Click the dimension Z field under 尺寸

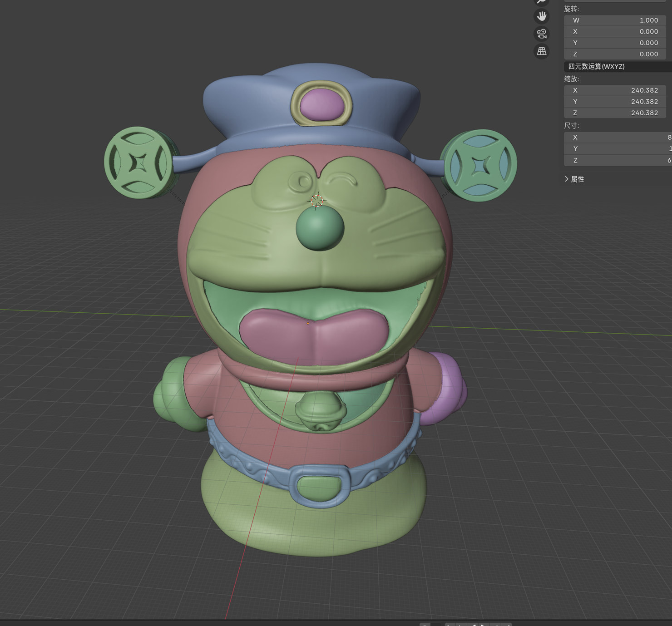[x=618, y=160]
